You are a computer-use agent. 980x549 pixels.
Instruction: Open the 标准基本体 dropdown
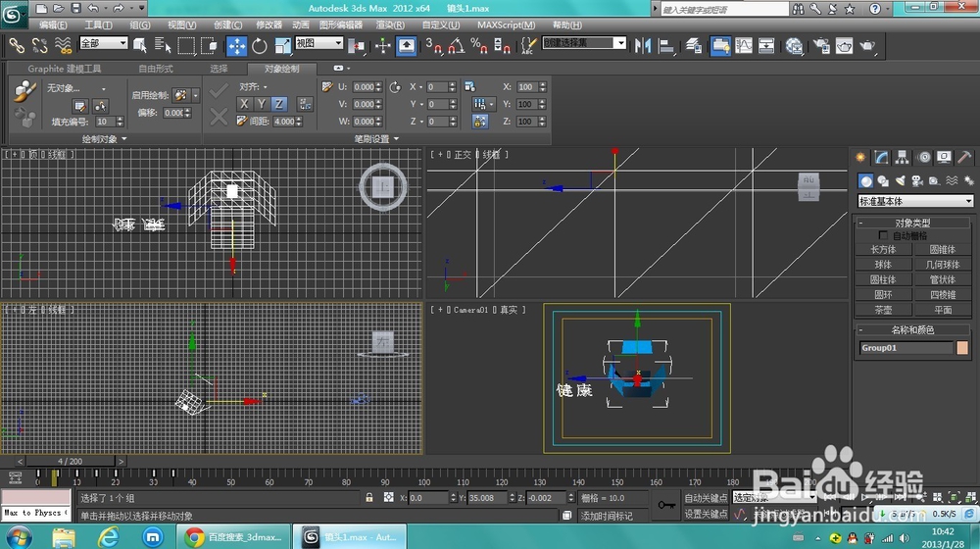(915, 201)
